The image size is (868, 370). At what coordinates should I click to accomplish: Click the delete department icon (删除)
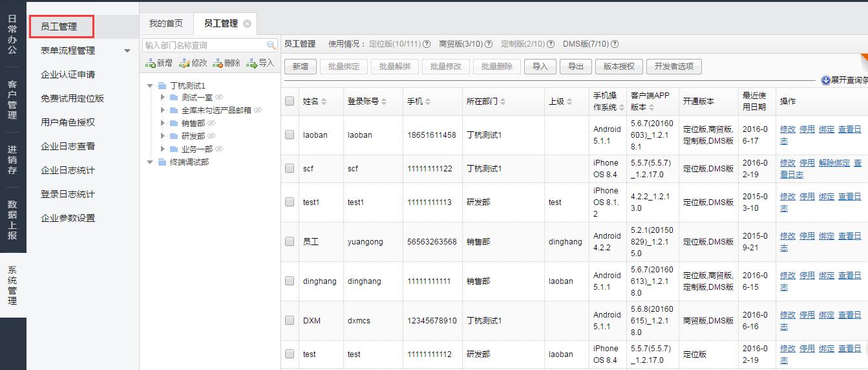(218, 63)
